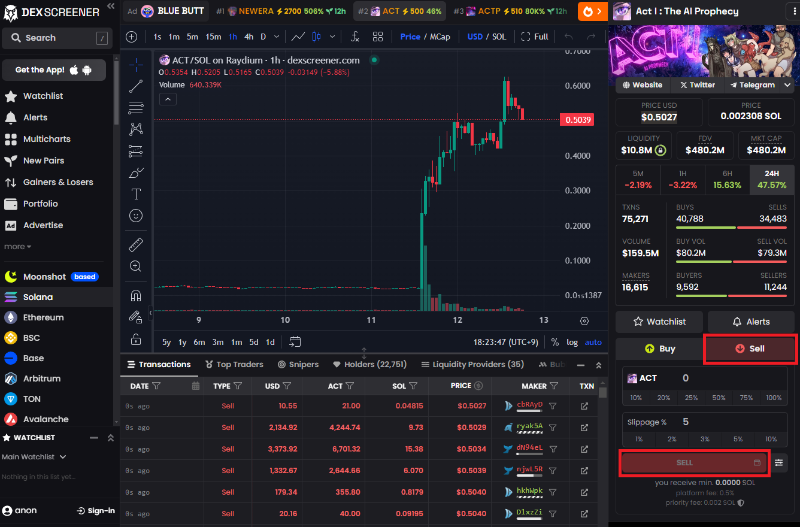Open external TXN link for 10.55 row

584,406
